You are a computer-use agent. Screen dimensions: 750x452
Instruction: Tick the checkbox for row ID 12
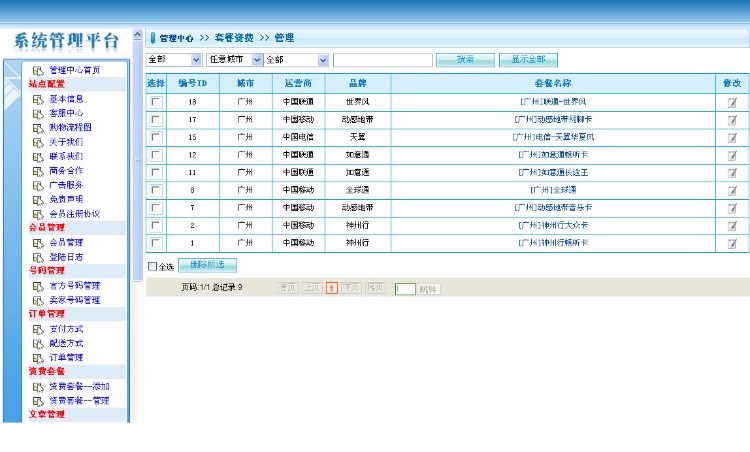pyautogui.click(x=156, y=155)
